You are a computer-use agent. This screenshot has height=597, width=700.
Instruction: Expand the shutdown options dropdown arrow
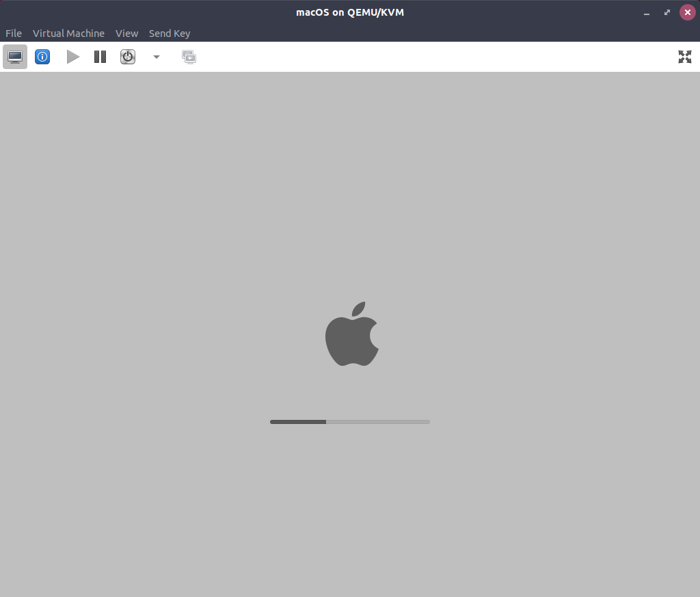tap(157, 57)
